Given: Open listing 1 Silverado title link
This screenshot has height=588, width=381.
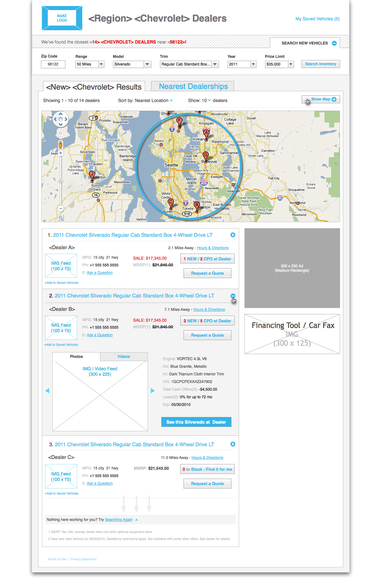Looking at the screenshot, I should tap(133, 235).
